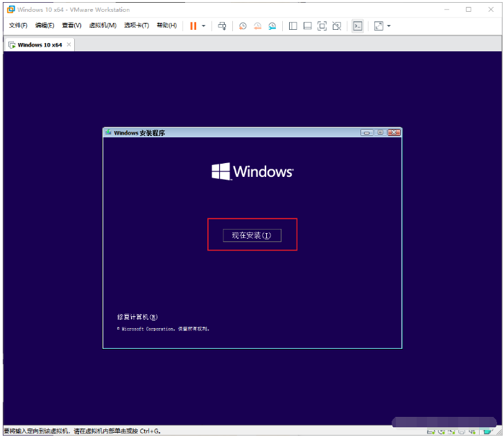Screen dimensions: 504x437
Task: Click the 修复计算机 repair computer link
Action: click(x=137, y=317)
